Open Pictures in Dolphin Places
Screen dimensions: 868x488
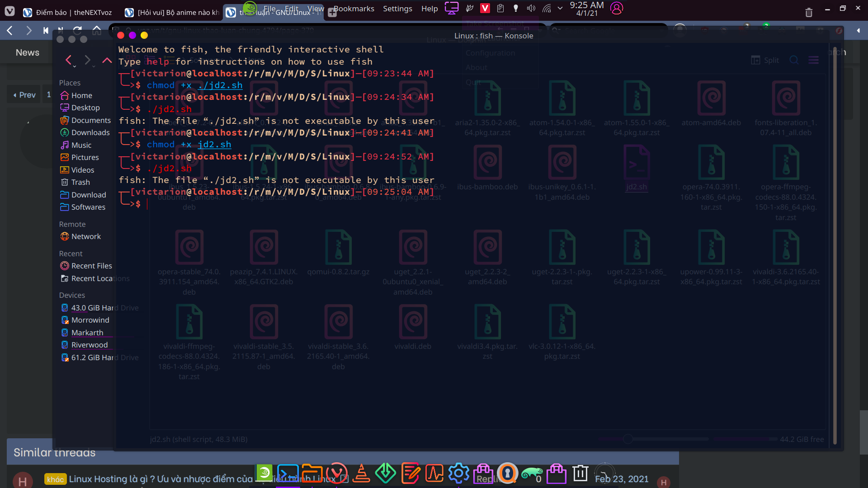coord(85,157)
